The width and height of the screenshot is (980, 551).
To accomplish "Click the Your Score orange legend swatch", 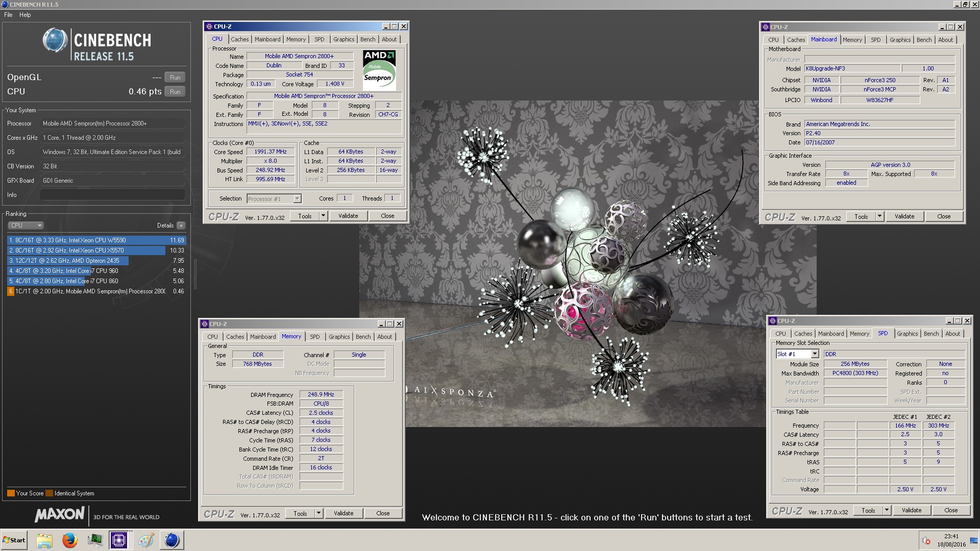I will click(x=11, y=493).
